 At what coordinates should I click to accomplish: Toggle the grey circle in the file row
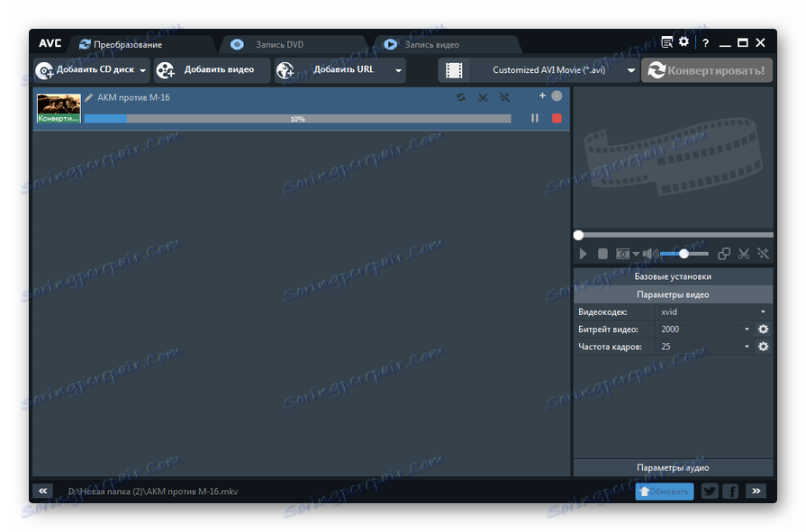click(557, 95)
